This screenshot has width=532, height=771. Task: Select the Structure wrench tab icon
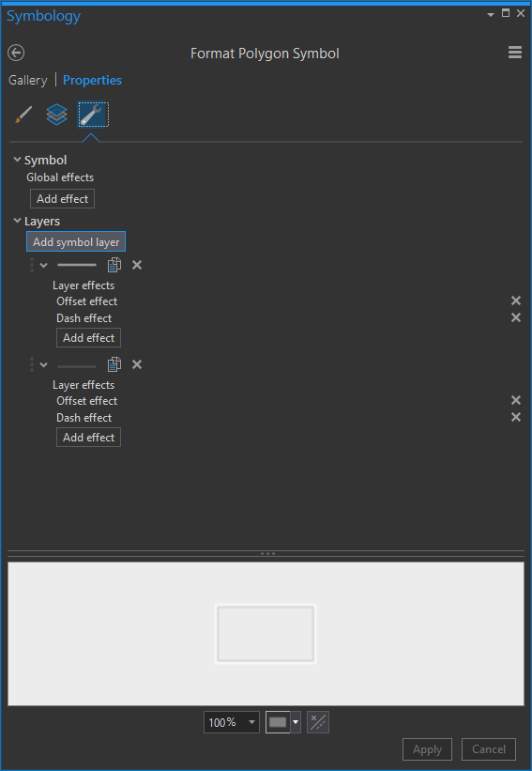click(93, 115)
